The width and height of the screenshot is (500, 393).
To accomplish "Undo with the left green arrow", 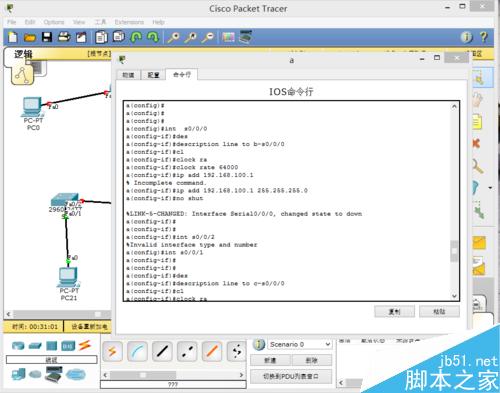I will coord(136,37).
